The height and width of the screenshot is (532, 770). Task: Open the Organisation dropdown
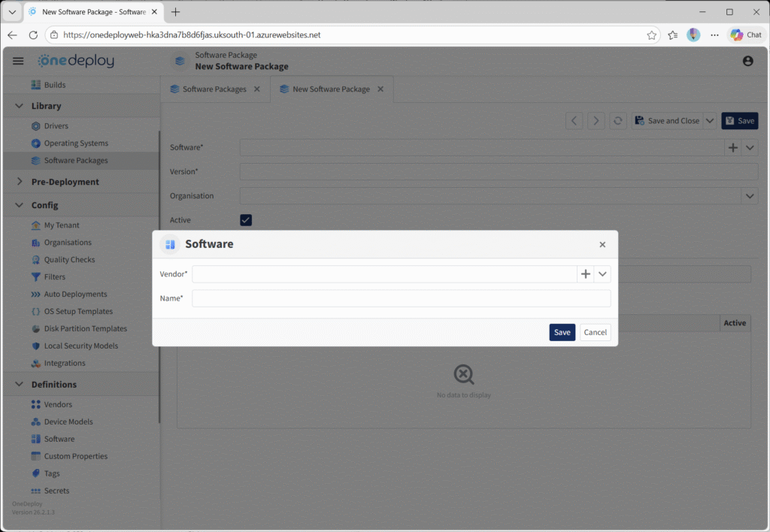[x=750, y=196]
